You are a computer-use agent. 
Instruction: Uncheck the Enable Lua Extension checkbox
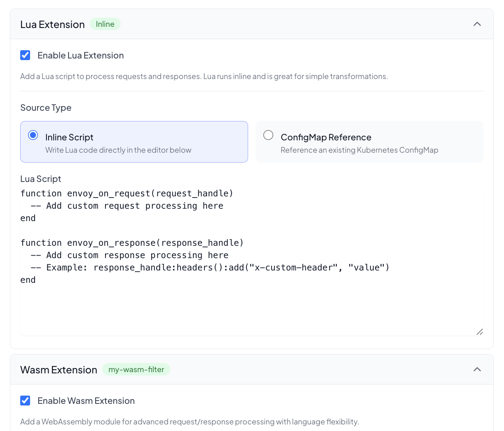tap(26, 56)
